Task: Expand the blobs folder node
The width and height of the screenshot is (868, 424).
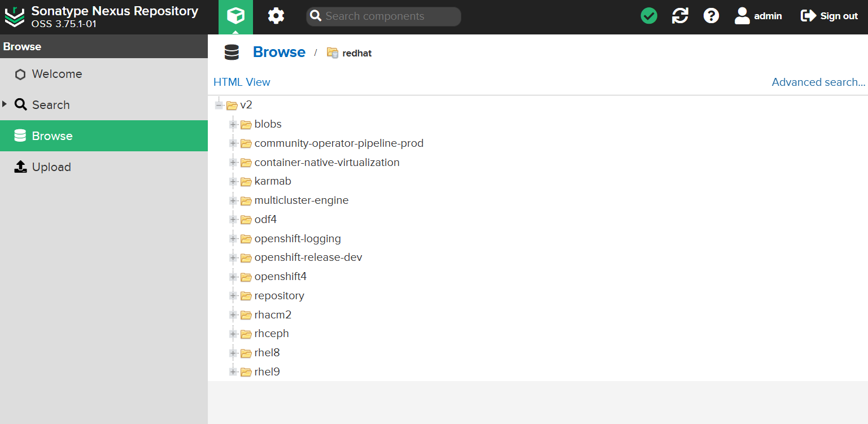Action: tap(233, 124)
